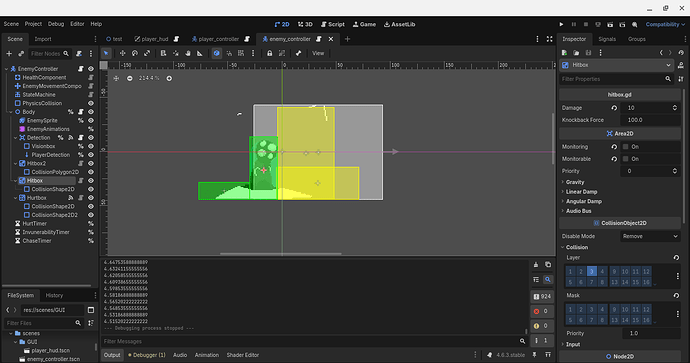Copy the output log selection
690x363 pixels.
[548, 265]
